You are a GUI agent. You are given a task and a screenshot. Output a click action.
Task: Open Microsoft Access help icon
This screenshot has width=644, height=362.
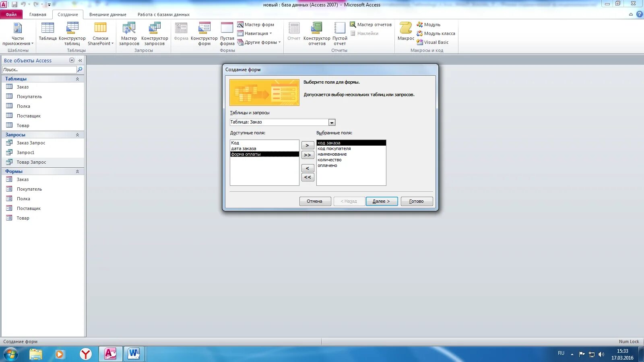click(x=639, y=14)
